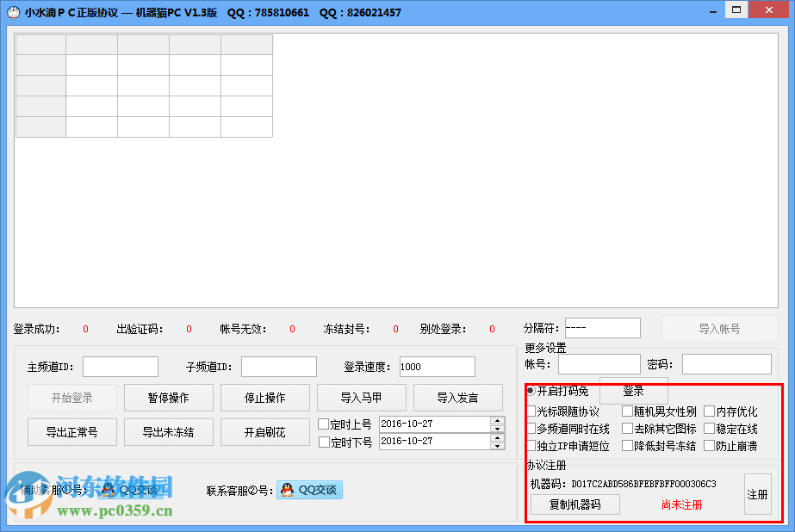
Task: Check the 内存优化 checkbox
Action: tap(708, 412)
